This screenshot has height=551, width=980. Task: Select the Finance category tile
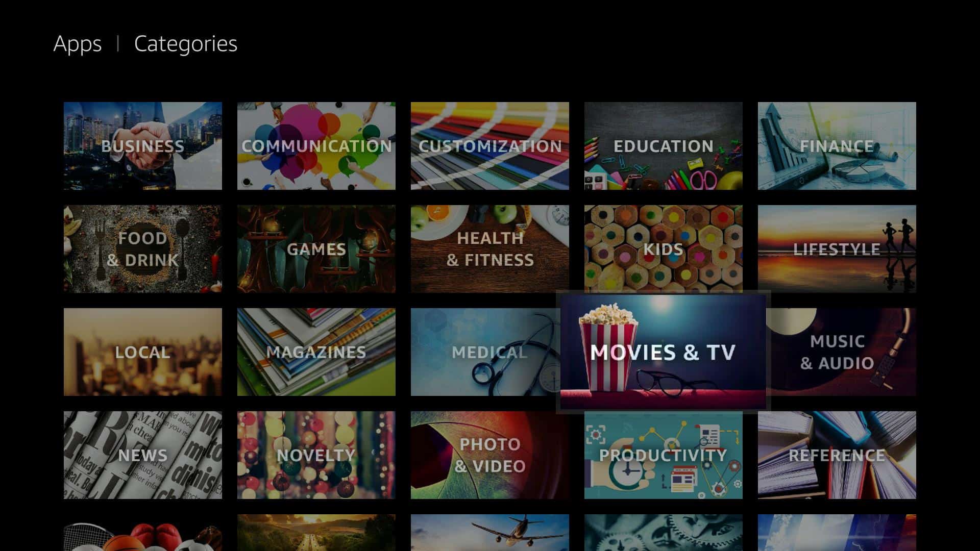tap(836, 146)
